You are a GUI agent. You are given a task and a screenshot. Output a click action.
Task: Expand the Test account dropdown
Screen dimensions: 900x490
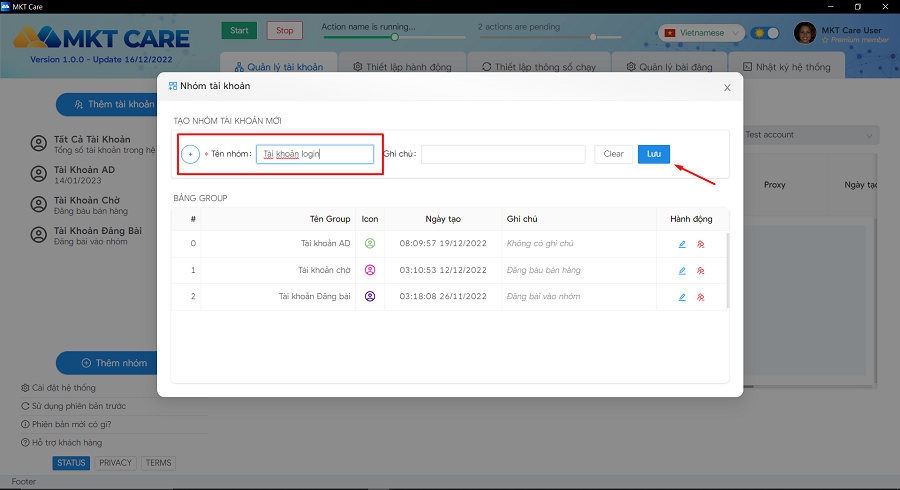[810, 134]
